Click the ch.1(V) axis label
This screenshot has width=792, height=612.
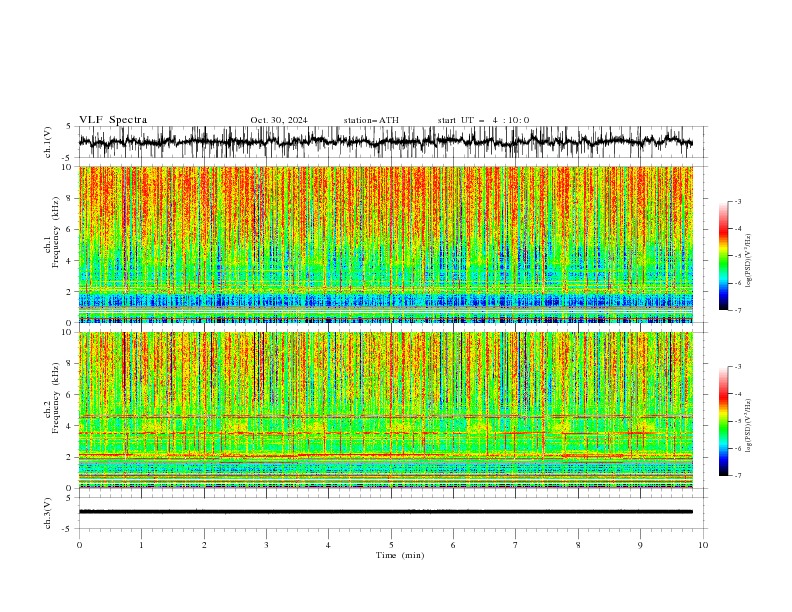(x=48, y=142)
